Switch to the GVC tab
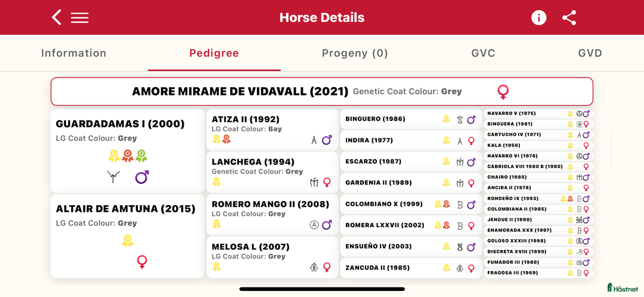644x297 pixels. click(483, 53)
